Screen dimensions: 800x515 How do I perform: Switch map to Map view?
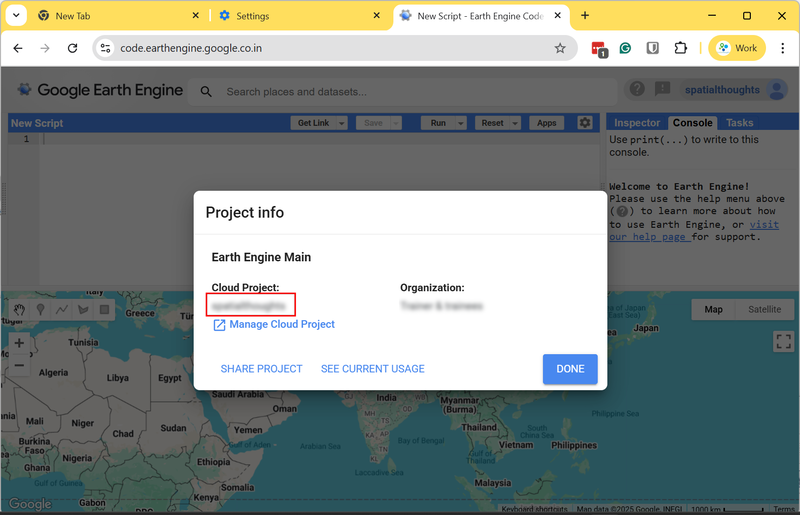(713, 309)
